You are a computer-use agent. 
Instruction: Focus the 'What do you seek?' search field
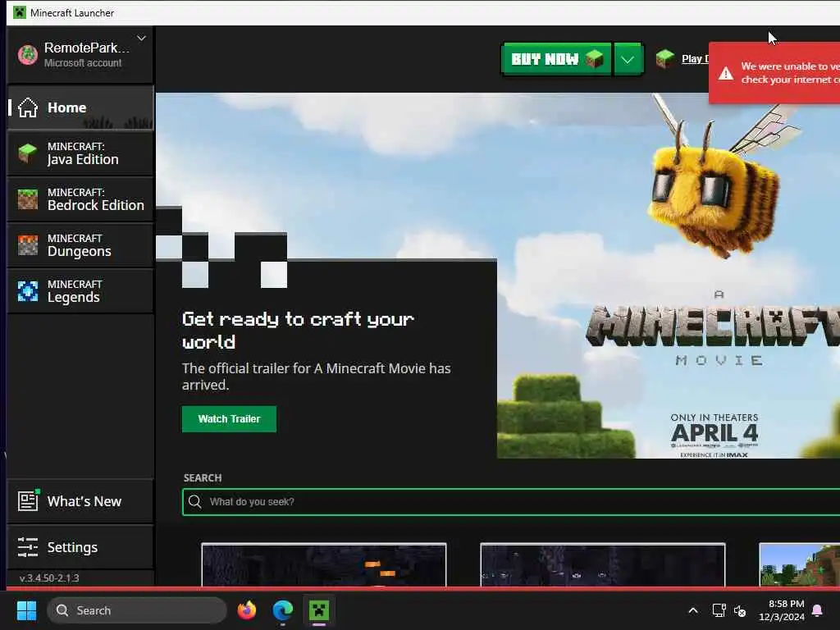511,502
